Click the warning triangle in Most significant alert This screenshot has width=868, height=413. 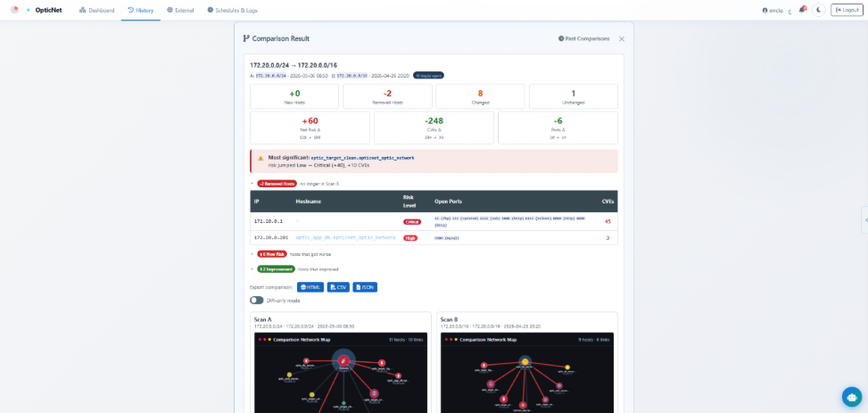pos(260,159)
